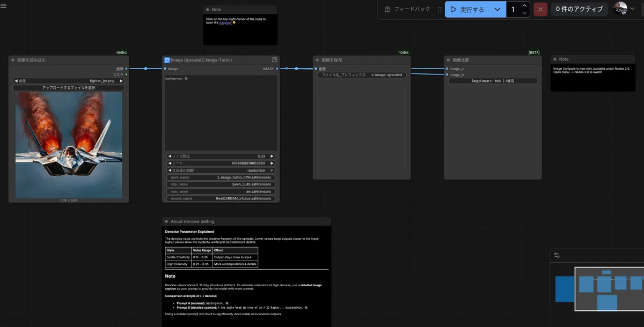
Task: Cancel execution with red X button
Action: [x=540, y=10]
